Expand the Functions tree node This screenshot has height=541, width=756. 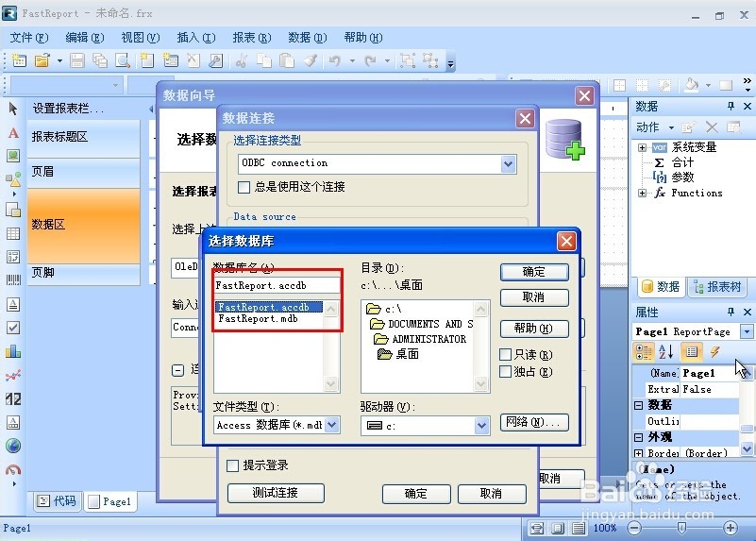click(x=642, y=194)
